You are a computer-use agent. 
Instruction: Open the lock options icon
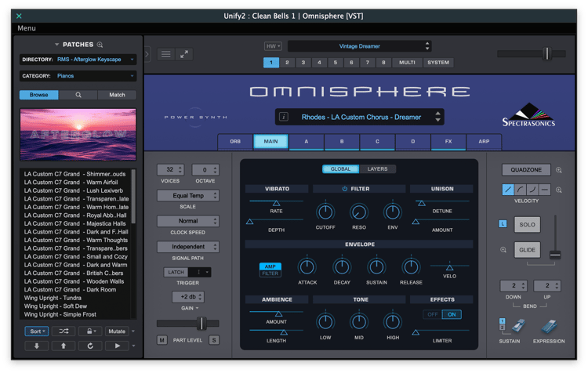click(x=90, y=331)
